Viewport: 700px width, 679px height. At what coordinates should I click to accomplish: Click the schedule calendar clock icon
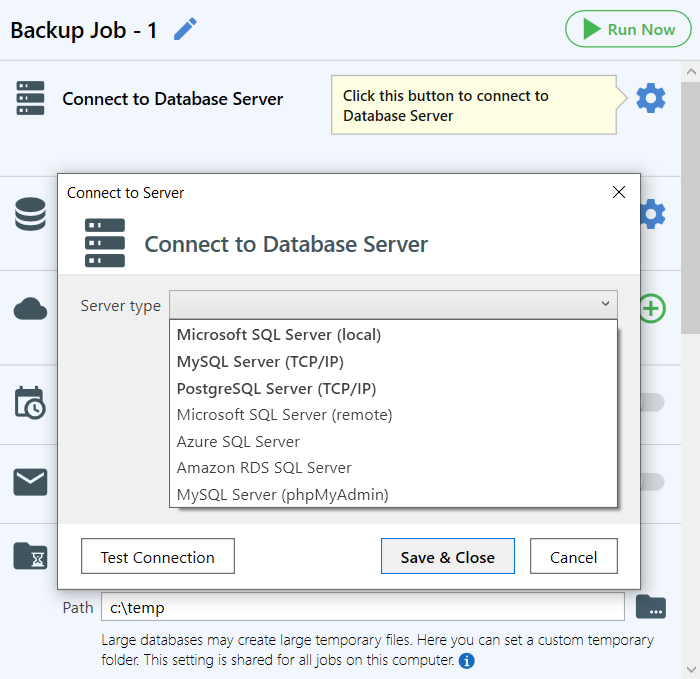click(30, 402)
